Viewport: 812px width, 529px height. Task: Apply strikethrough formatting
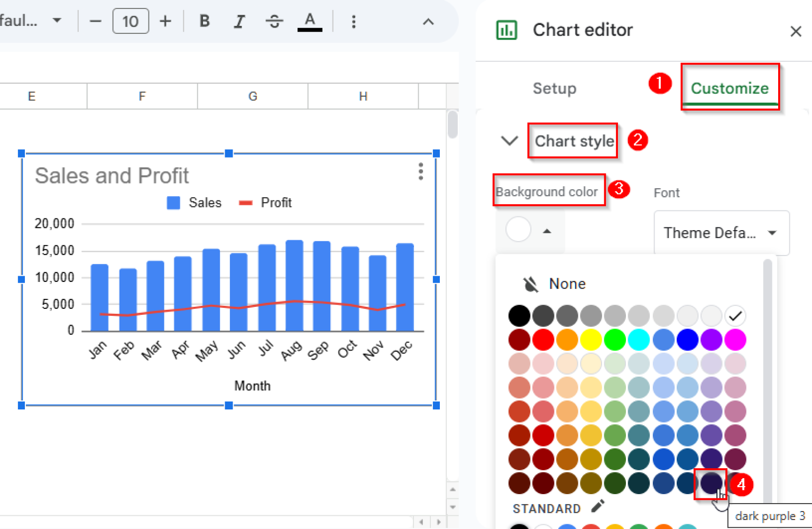[274, 21]
